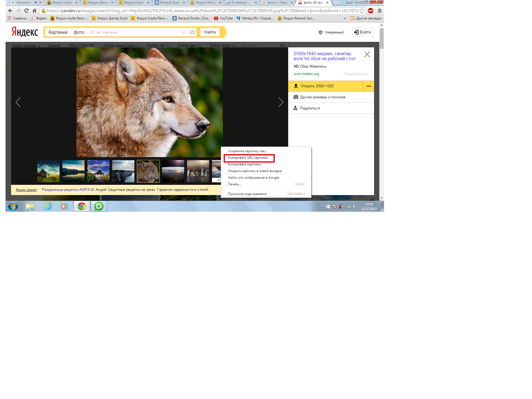This screenshot has width=532, height=399.
Task: Click Открыть 2560×1920 button
Action: click(326, 86)
